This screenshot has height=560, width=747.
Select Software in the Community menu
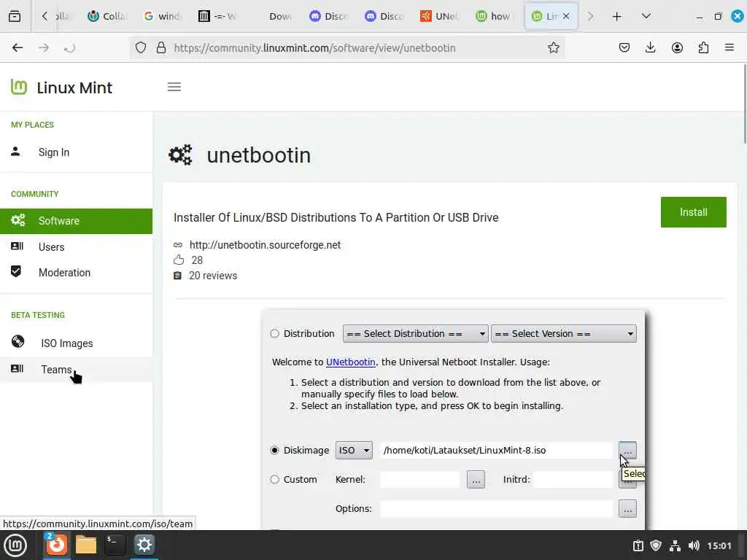[x=76, y=221]
